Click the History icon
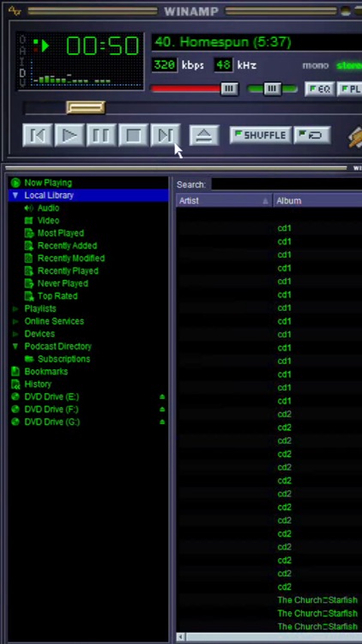 pos(15,385)
